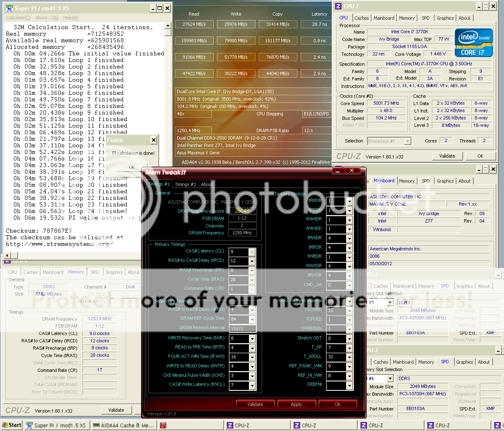Click the red MemTweakIt taskbar icon
Viewport: 504px width, 431px height.
[x=163, y=425]
